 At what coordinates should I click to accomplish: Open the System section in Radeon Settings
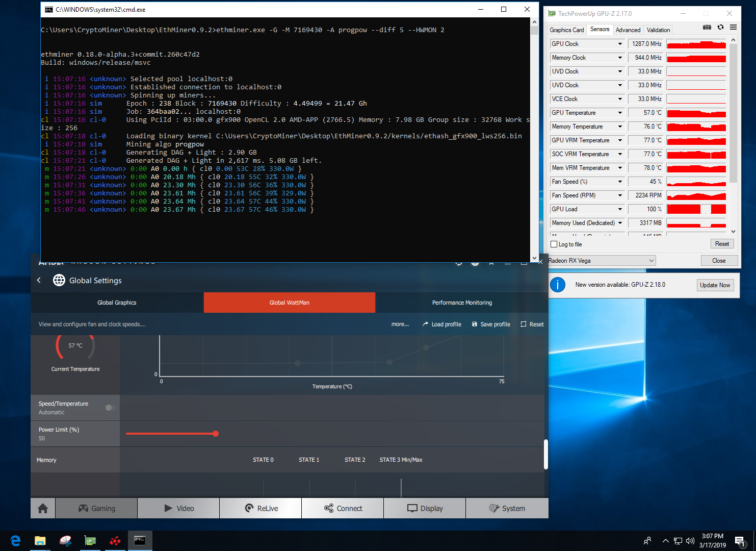point(507,508)
